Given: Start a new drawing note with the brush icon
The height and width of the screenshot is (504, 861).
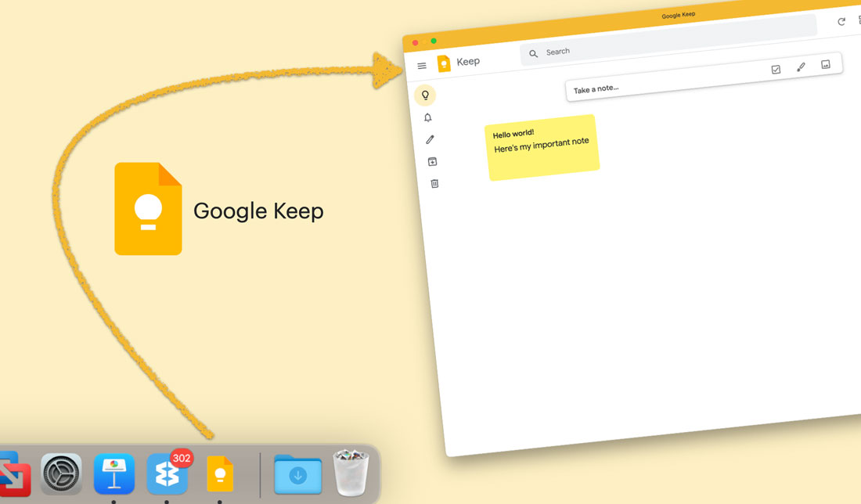Looking at the screenshot, I should (x=801, y=67).
